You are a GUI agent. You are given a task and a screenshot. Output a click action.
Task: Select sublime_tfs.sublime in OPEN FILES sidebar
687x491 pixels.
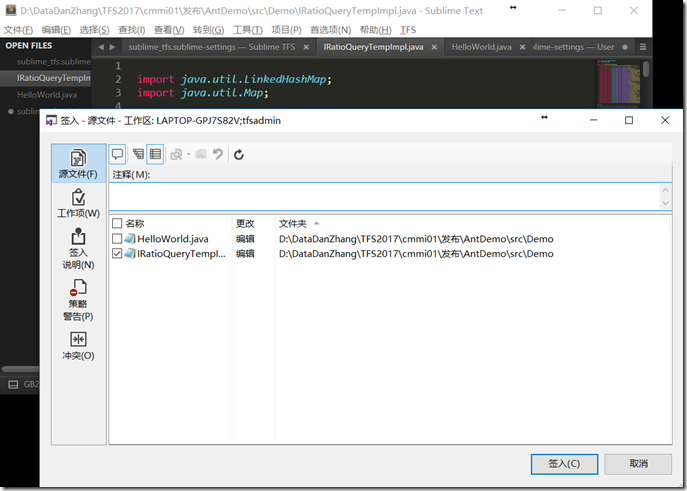click(53, 62)
